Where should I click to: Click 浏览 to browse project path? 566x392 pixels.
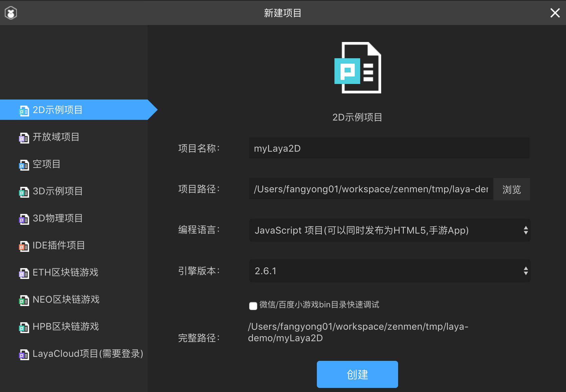(511, 189)
